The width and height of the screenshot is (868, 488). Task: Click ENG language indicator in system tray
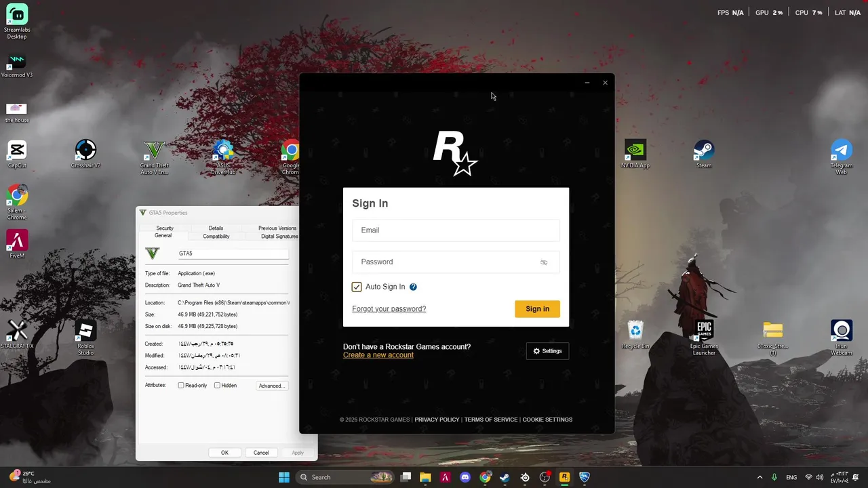pos(791,477)
